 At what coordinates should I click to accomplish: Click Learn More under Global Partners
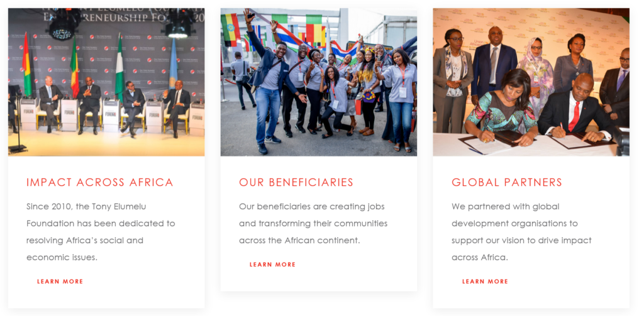tap(485, 281)
